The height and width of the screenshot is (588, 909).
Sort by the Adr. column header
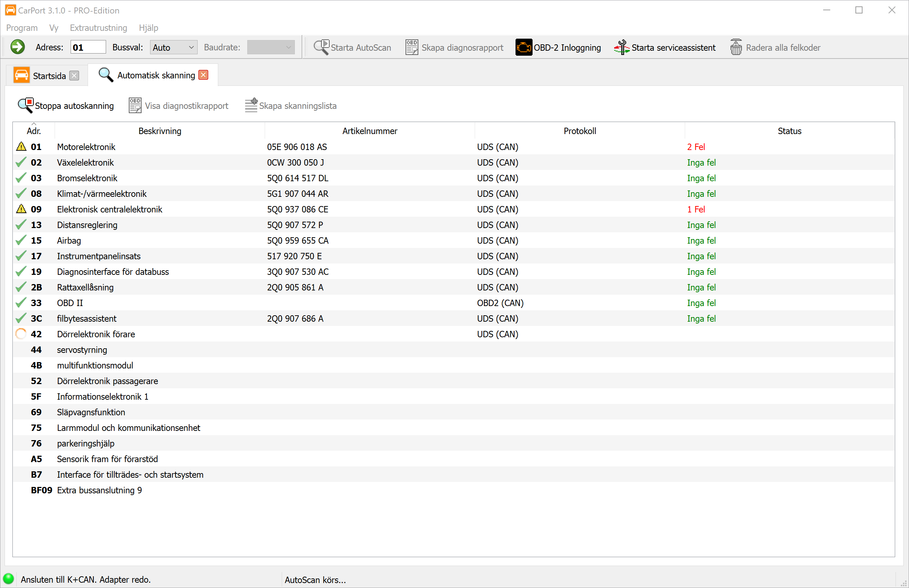click(x=34, y=131)
